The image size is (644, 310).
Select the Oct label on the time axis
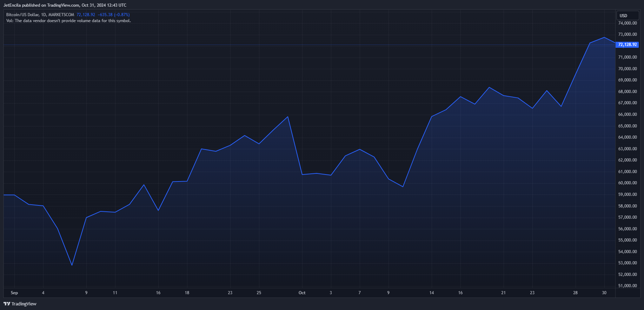(302, 293)
